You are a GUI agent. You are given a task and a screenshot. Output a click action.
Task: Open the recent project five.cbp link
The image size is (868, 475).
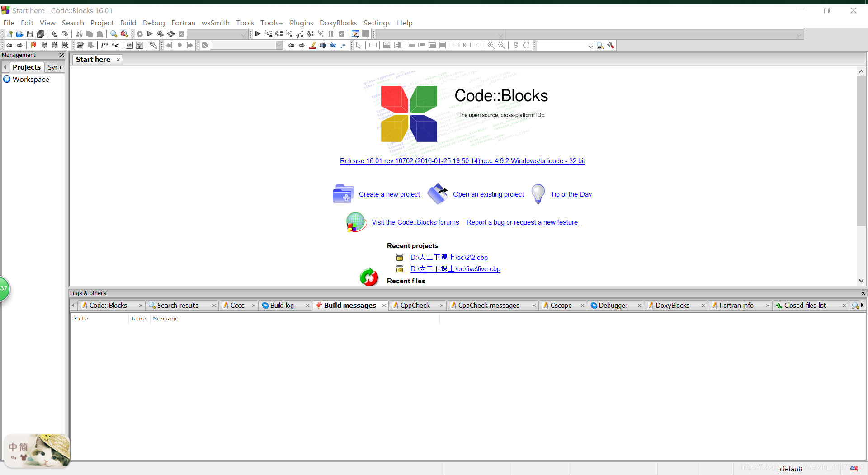pos(455,269)
